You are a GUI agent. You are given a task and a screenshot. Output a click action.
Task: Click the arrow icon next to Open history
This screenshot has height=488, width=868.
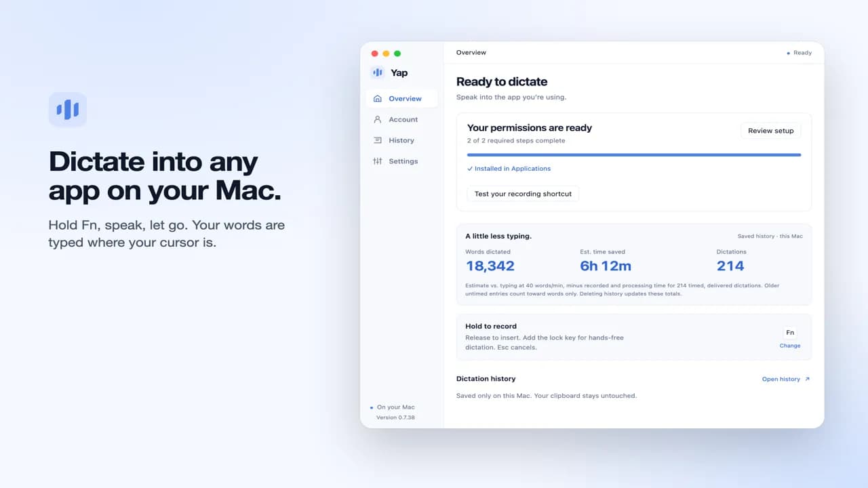(807, 379)
